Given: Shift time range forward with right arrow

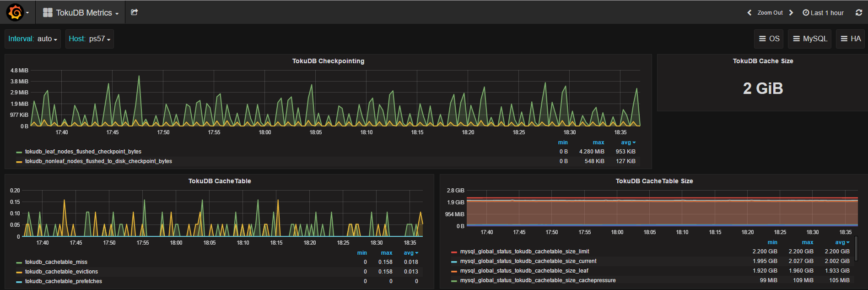Looking at the screenshot, I should coord(791,13).
